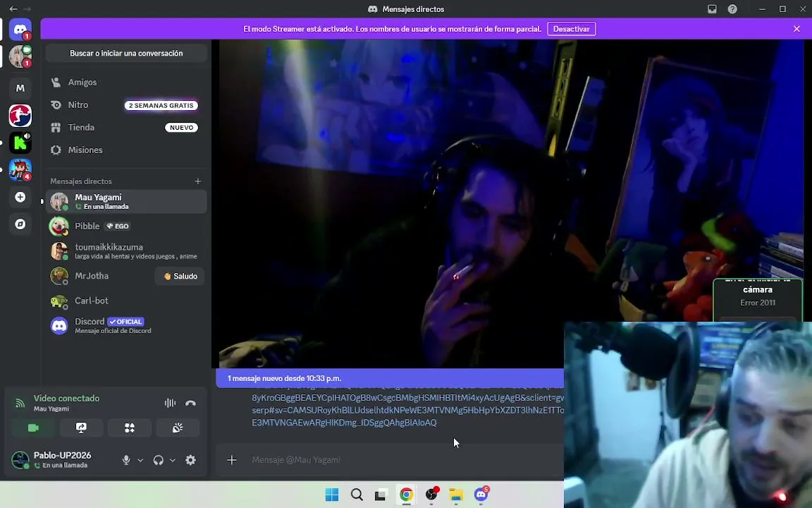The height and width of the screenshot is (508, 812).
Task: Open Carl-bot direct message
Action: coord(126,301)
